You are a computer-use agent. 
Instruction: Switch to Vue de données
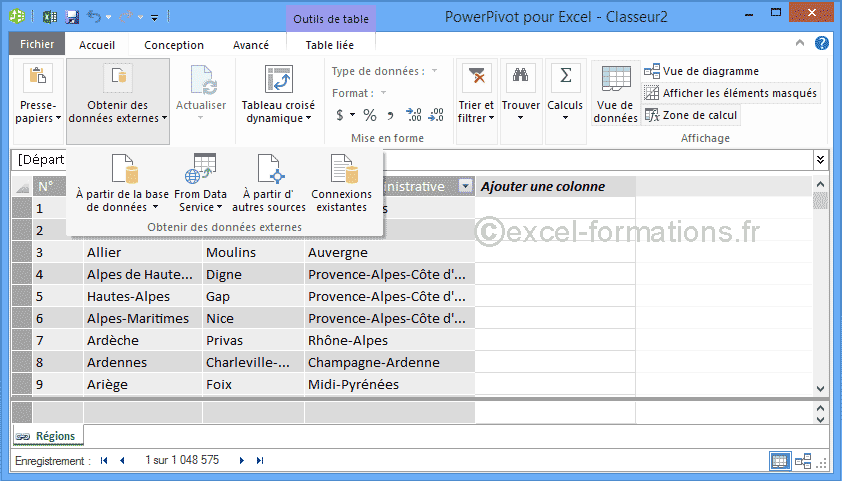click(x=615, y=94)
